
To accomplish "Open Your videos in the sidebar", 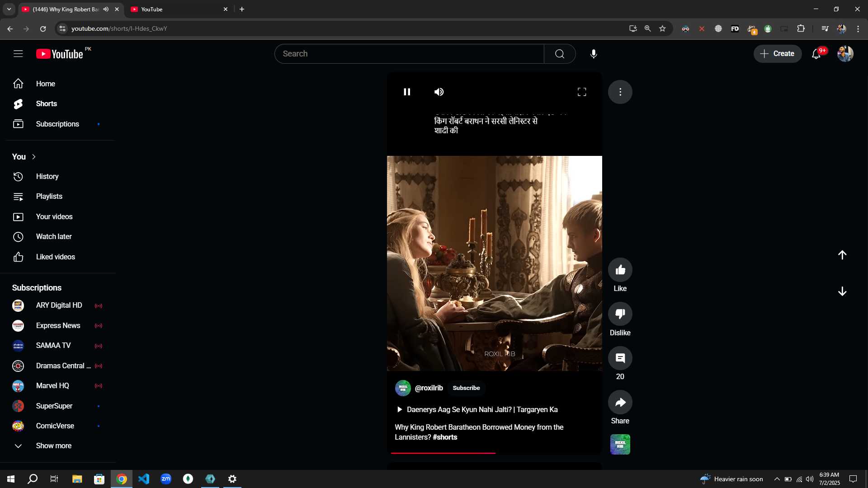I will coord(58,216).
